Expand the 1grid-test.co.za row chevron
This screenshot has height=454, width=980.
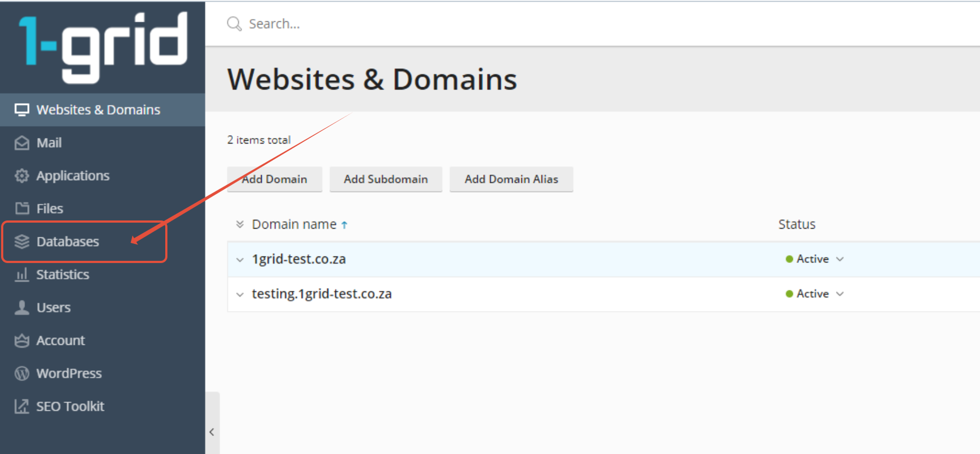click(239, 260)
